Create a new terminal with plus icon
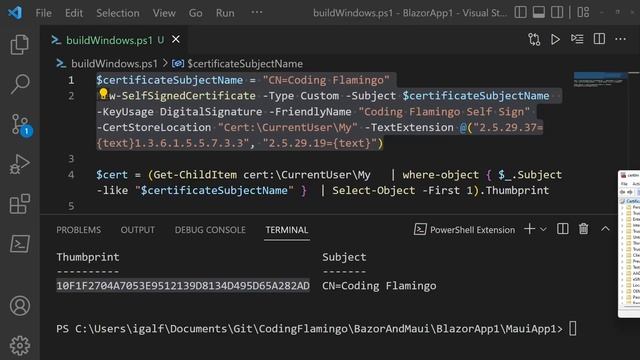 pyautogui.click(x=529, y=229)
